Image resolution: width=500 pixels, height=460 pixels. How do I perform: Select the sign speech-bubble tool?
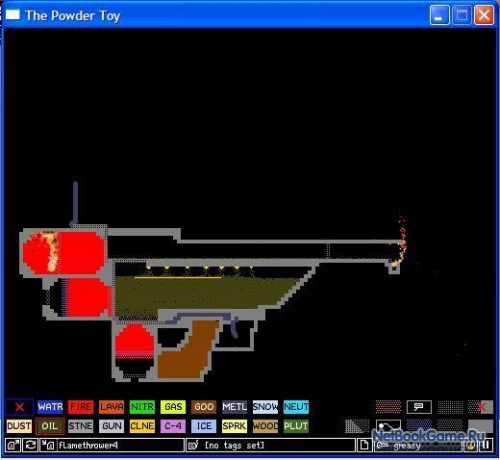(x=419, y=407)
